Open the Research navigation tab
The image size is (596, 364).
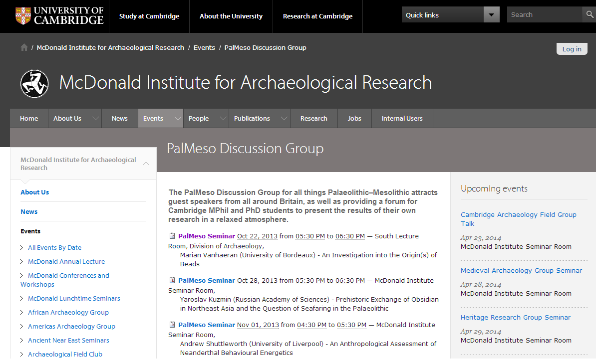click(x=313, y=118)
